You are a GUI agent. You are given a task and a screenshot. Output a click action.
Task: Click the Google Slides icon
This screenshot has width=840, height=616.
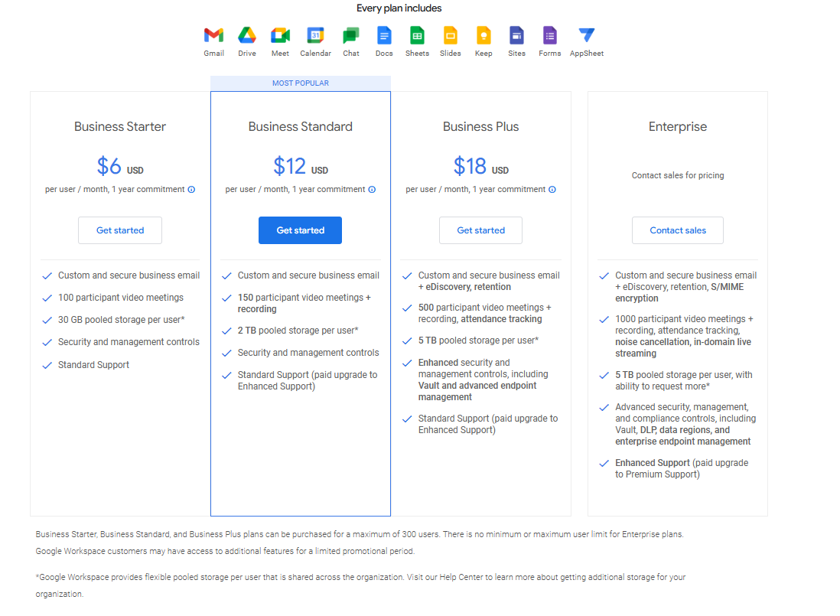point(451,35)
